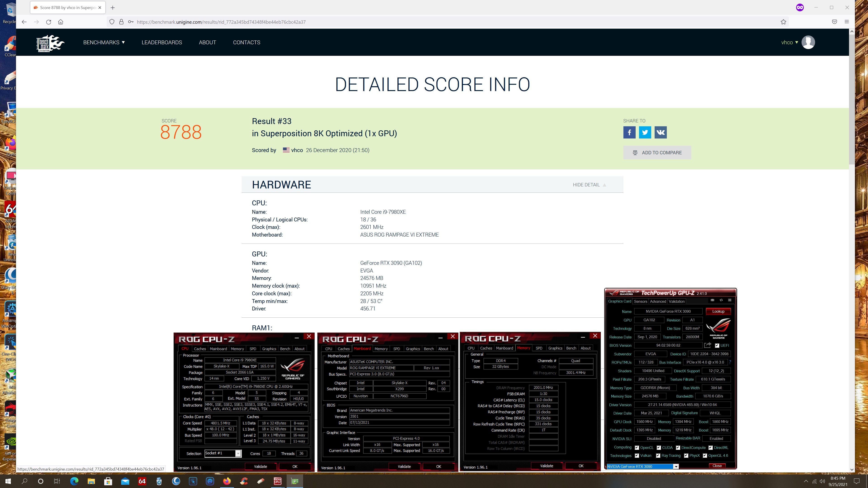
Task: Show hidden system tray icons
Action: (x=806, y=481)
